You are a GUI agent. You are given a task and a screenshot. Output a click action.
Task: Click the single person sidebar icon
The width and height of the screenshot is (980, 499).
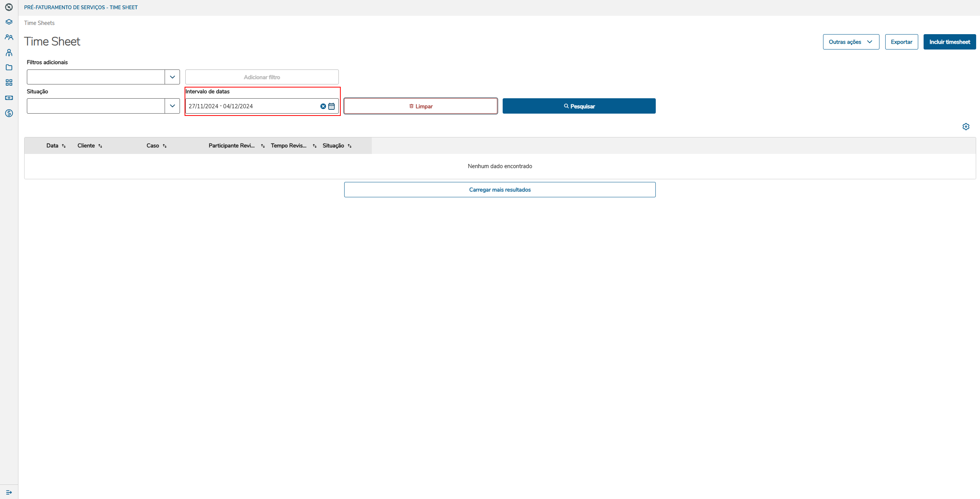(9, 53)
